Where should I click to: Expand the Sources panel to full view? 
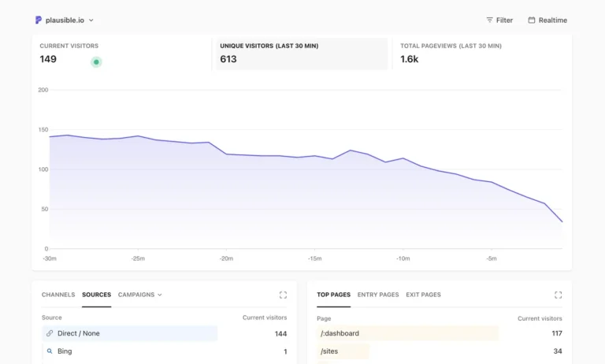point(284,295)
